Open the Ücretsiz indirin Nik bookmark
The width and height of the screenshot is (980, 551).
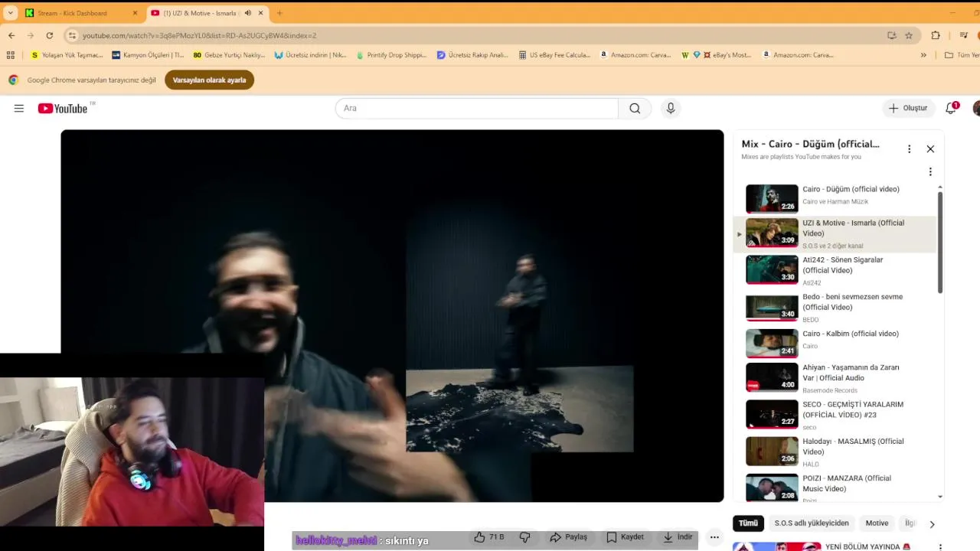click(x=310, y=55)
